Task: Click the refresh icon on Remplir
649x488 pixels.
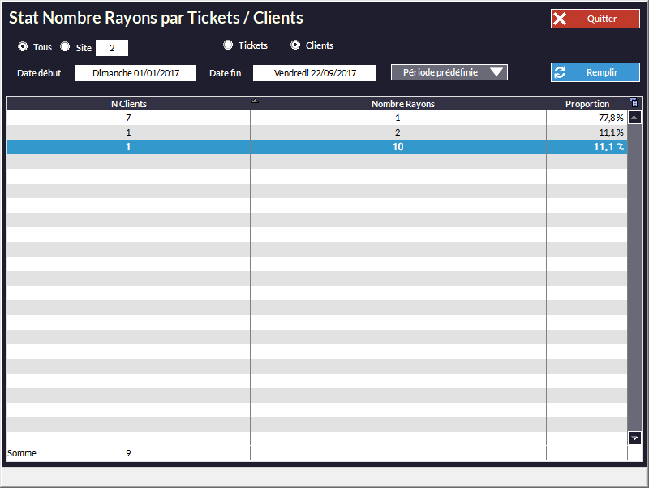Action: (561, 73)
